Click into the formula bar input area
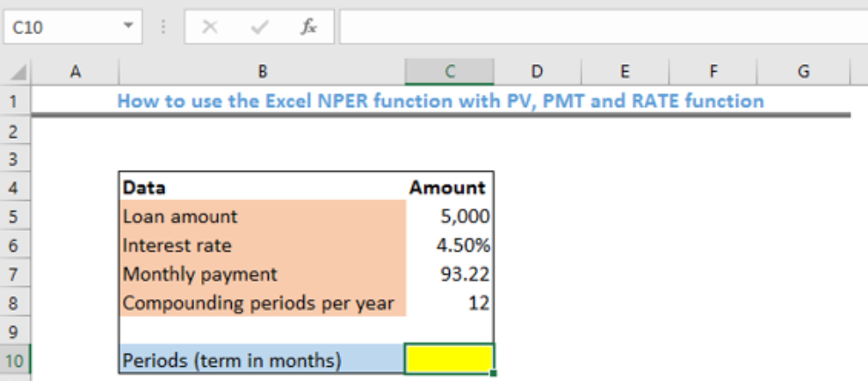 tap(604, 26)
